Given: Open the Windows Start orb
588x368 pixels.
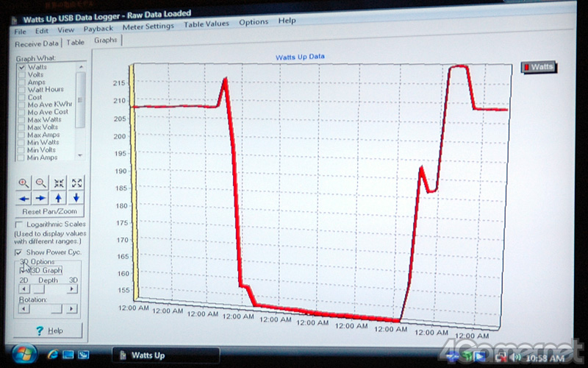Looking at the screenshot, I should 25,354.
